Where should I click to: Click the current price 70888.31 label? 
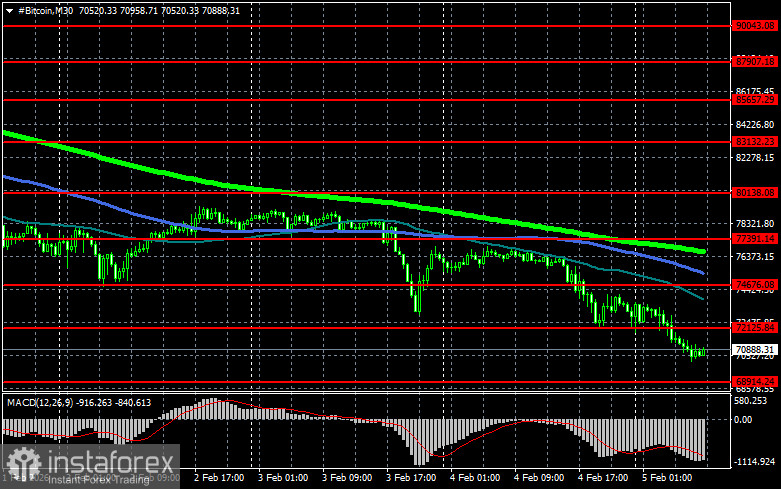(x=755, y=348)
